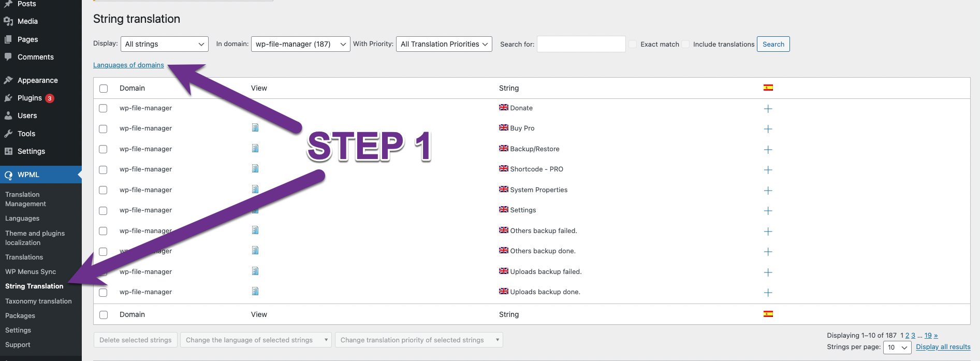Viewport: 980px width, 361px height.
Task: Add Spanish translation for Buy Pro
Action: (768, 129)
